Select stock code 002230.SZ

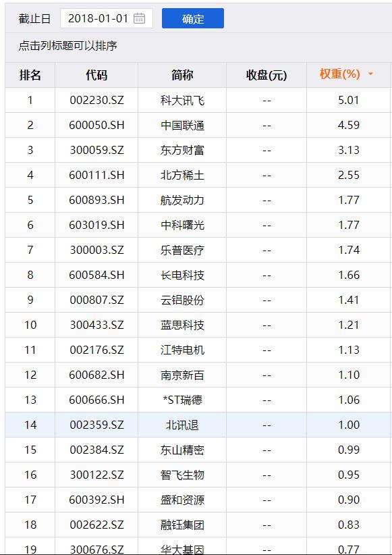tap(96, 100)
